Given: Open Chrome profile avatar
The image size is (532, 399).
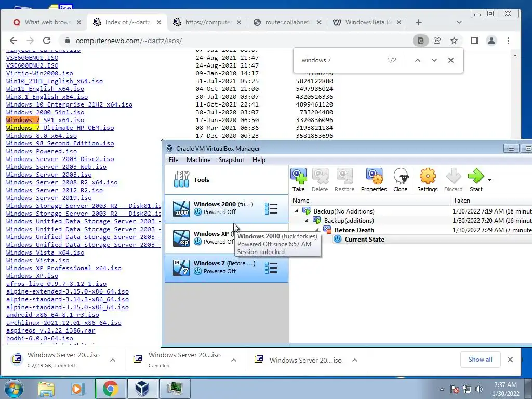Looking at the screenshot, I should pyautogui.click(x=491, y=41).
